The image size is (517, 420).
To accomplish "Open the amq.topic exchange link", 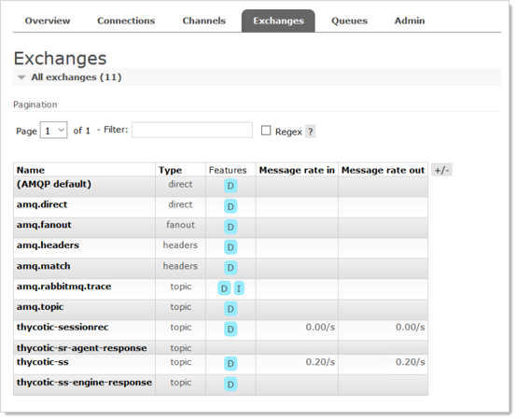I will (x=40, y=307).
